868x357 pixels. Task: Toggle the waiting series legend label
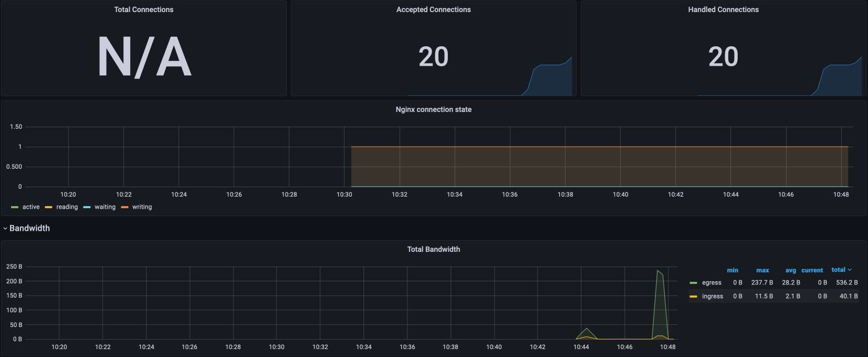[x=105, y=207]
